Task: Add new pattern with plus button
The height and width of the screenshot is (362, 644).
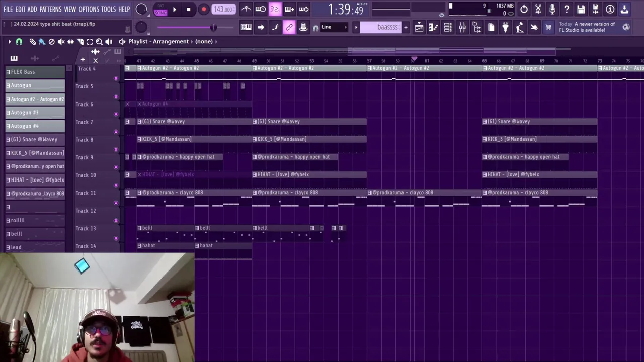Action: tap(406, 27)
